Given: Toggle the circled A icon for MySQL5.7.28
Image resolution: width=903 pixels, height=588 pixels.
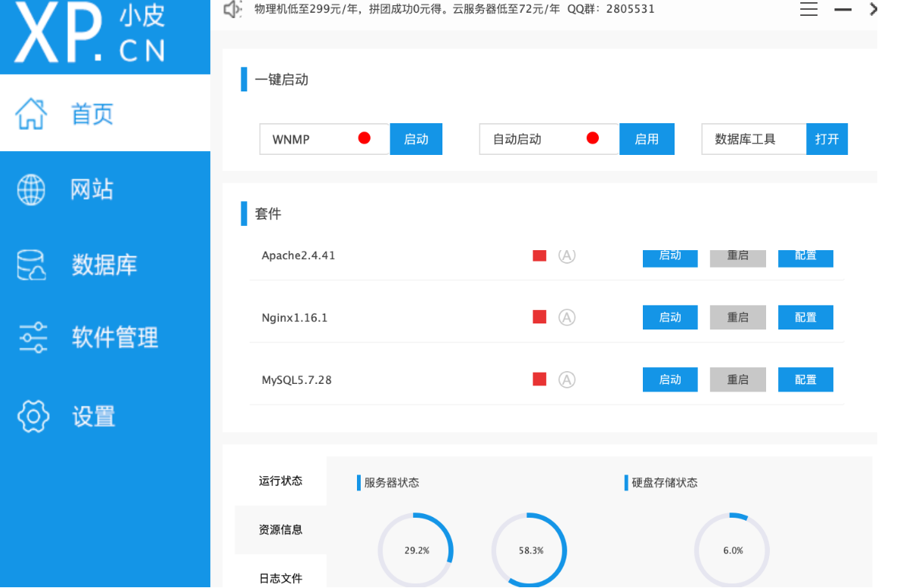Looking at the screenshot, I should (566, 379).
